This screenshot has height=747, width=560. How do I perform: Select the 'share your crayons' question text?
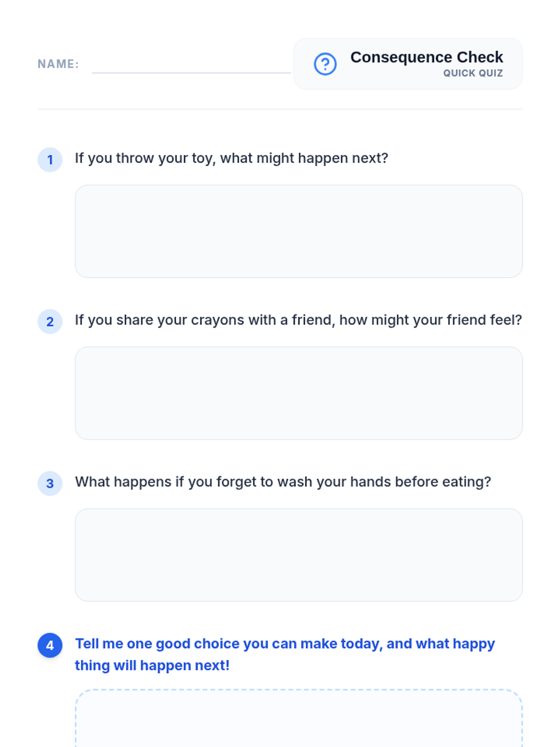[299, 320]
